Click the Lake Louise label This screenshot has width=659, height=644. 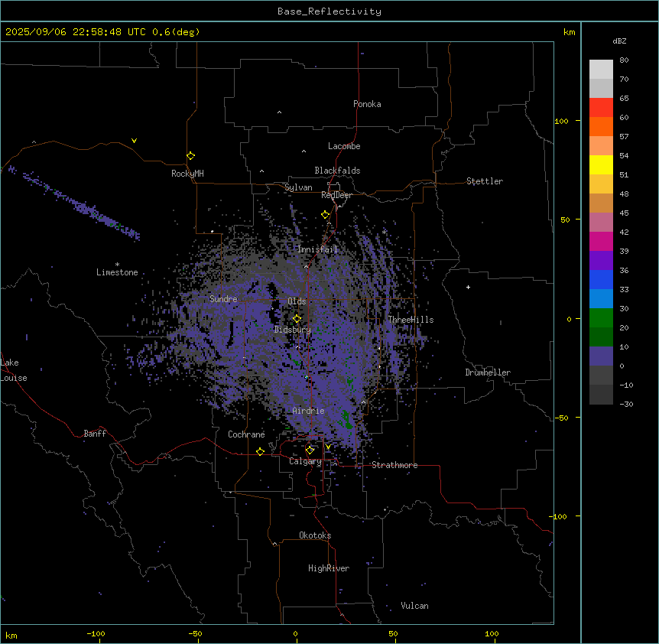point(14,370)
